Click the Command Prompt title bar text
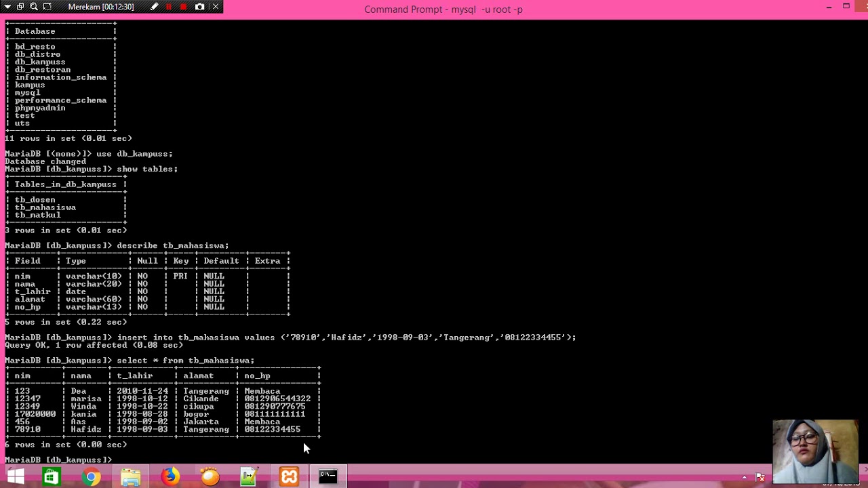 (443, 9)
